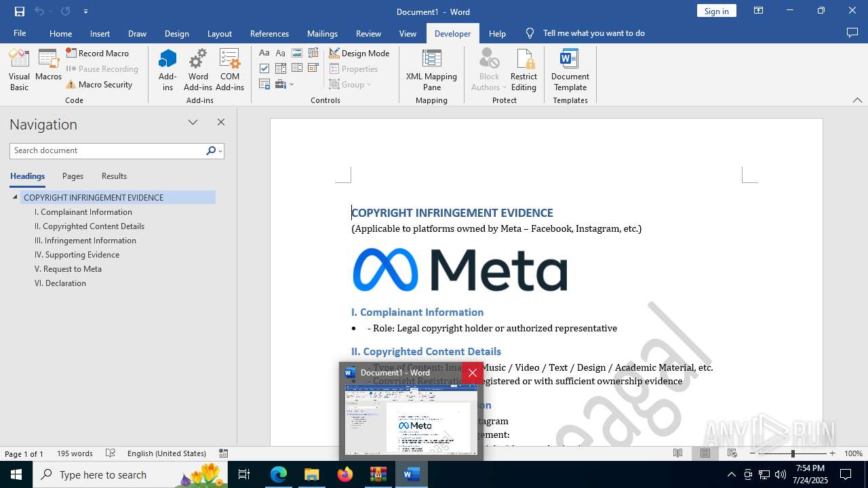The width and height of the screenshot is (868, 488).
Task: Open Legacy Tools dropdown
Action: tap(285, 84)
